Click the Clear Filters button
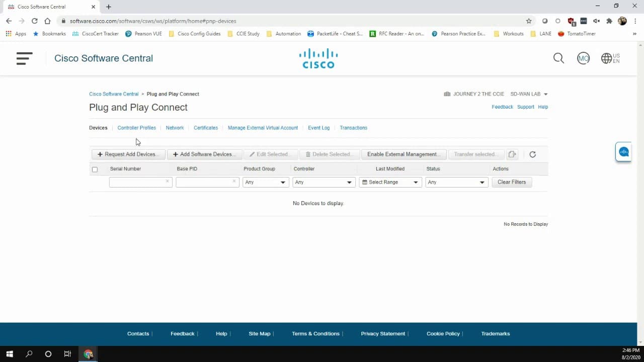644x362 pixels. [512, 182]
